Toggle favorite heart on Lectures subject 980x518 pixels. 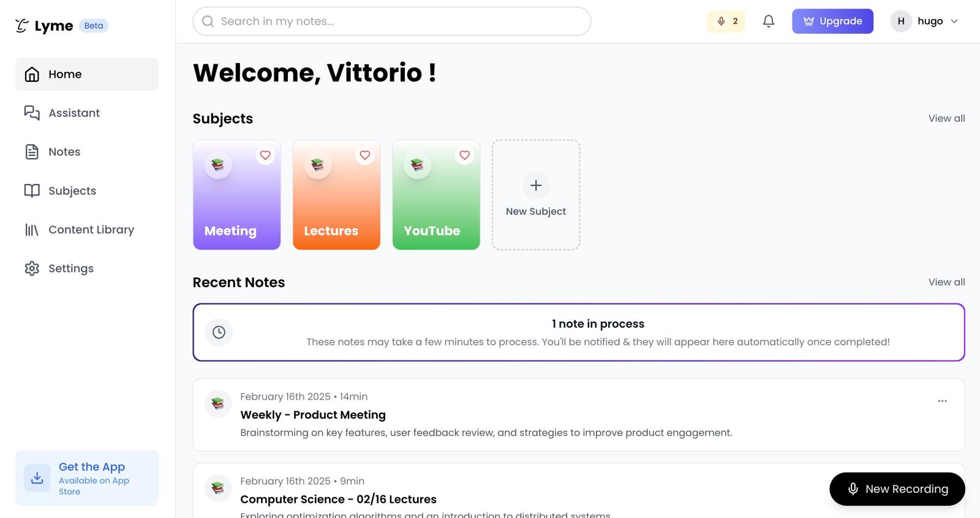(365, 156)
